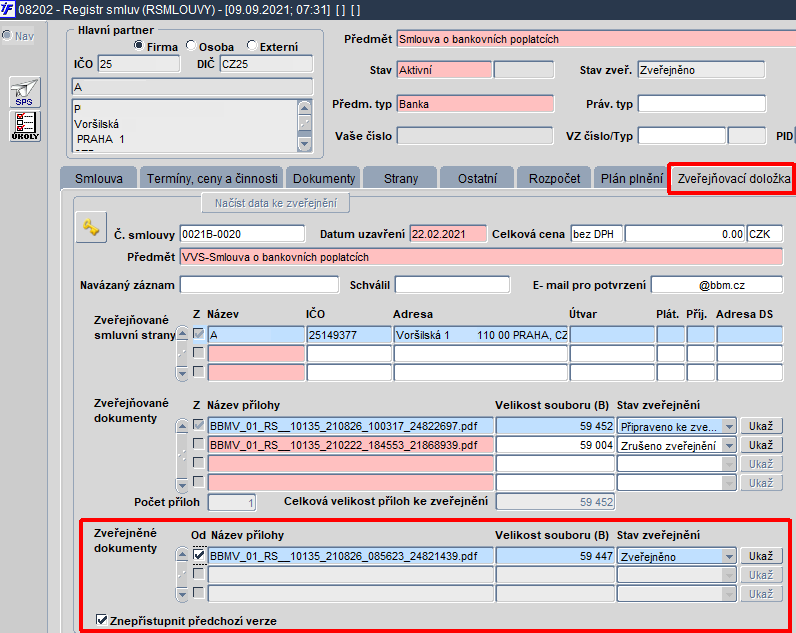Select the Externí radio button

click(x=252, y=46)
